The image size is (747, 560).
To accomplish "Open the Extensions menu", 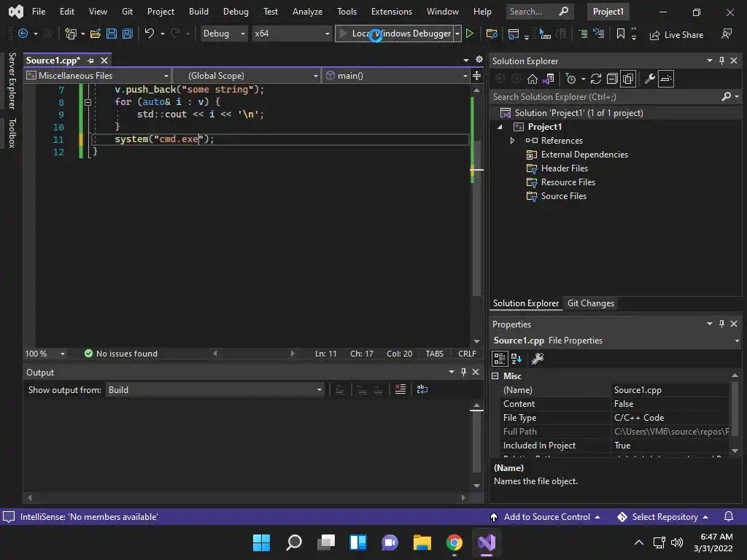I will click(x=392, y=12).
